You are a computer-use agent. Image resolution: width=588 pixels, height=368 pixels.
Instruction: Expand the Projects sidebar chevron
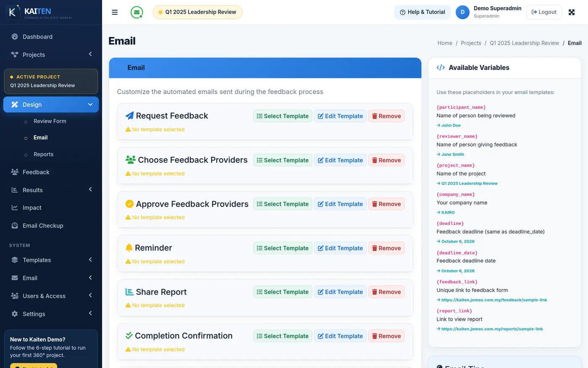(90, 54)
